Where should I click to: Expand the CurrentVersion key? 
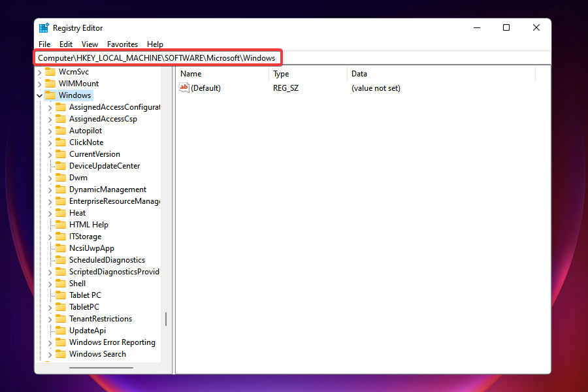[x=50, y=155]
